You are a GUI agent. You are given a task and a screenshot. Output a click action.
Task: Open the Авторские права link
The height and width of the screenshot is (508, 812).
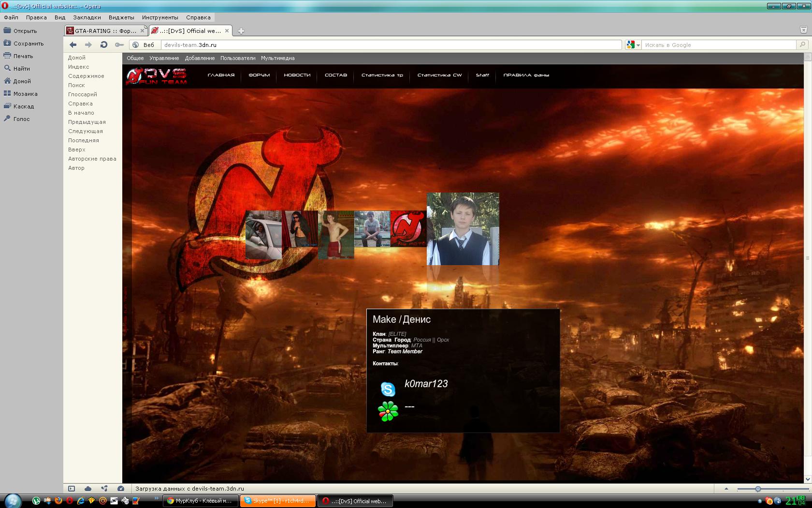[92, 159]
